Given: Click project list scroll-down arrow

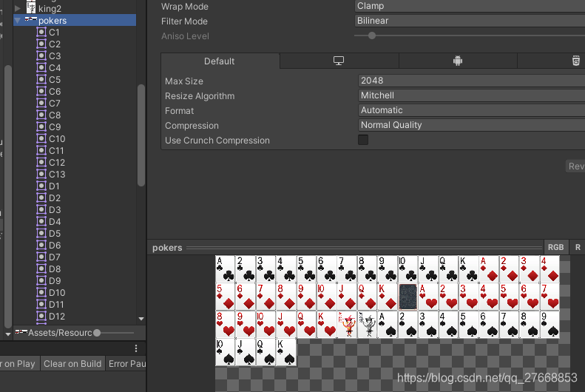Looking at the screenshot, I should tap(141, 319).
